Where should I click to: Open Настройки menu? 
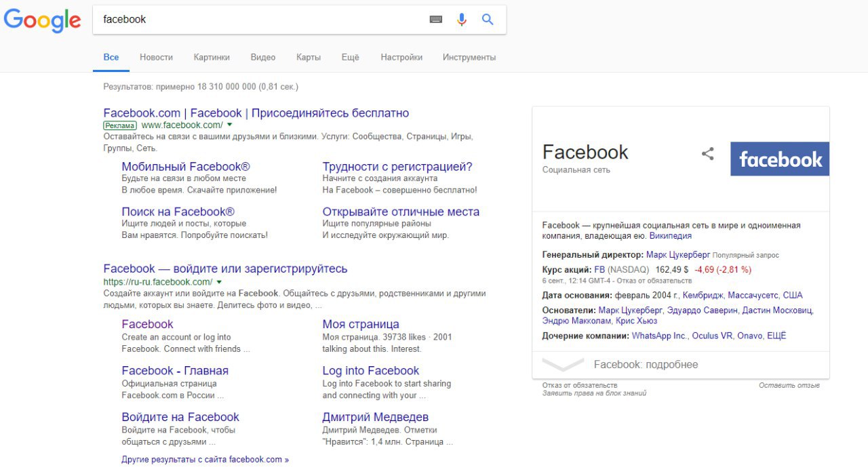click(401, 58)
